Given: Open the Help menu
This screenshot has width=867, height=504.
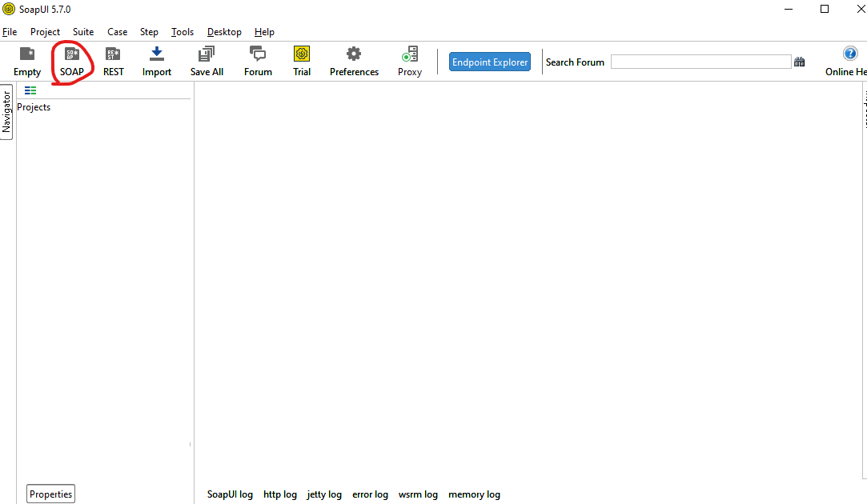Looking at the screenshot, I should tap(264, 32).
